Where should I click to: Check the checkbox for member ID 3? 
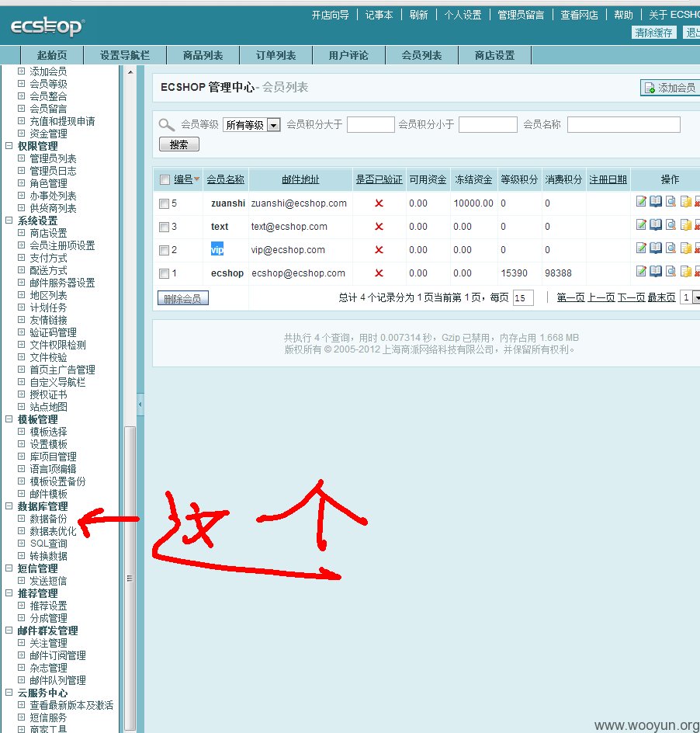164,228
